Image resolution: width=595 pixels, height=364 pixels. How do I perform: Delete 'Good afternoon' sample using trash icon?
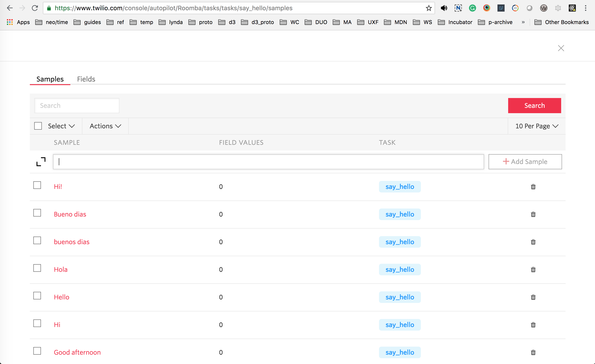[533, 352]
